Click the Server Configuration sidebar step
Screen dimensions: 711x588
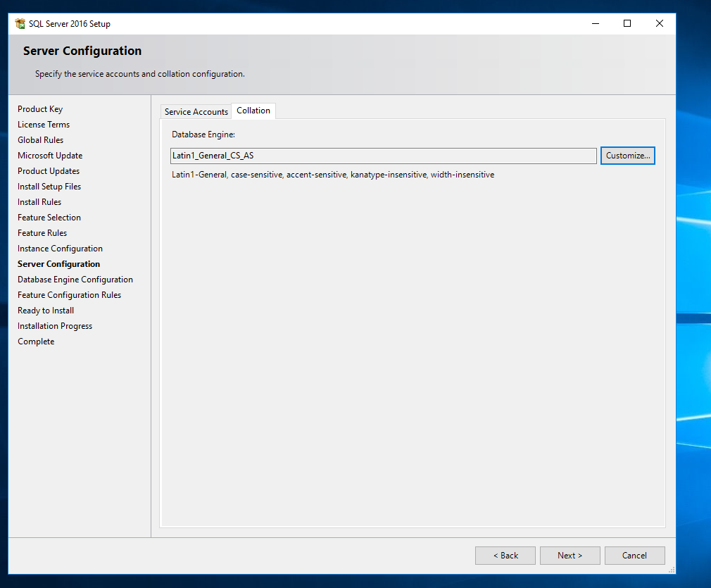pos(58,264)
